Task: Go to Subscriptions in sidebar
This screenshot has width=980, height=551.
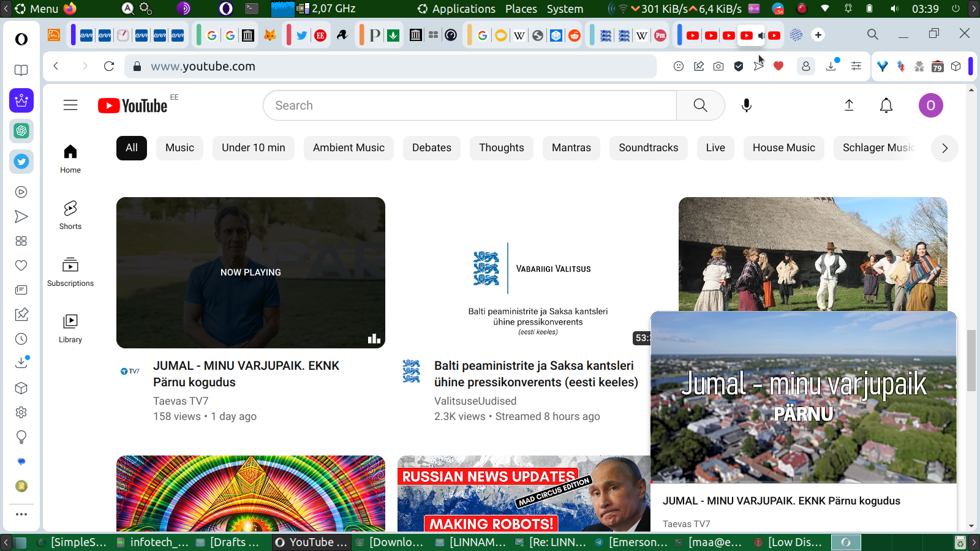Action: point(70,272)
